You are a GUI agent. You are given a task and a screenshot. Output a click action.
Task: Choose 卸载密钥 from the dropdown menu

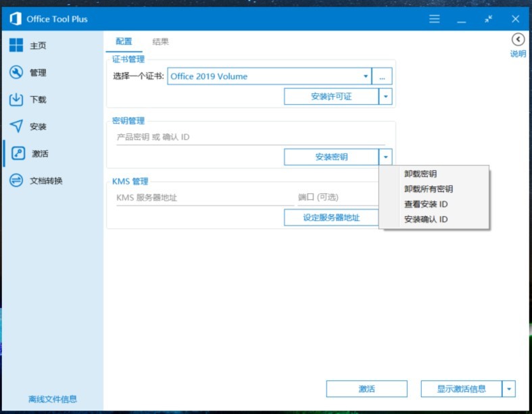click(420, 174)
